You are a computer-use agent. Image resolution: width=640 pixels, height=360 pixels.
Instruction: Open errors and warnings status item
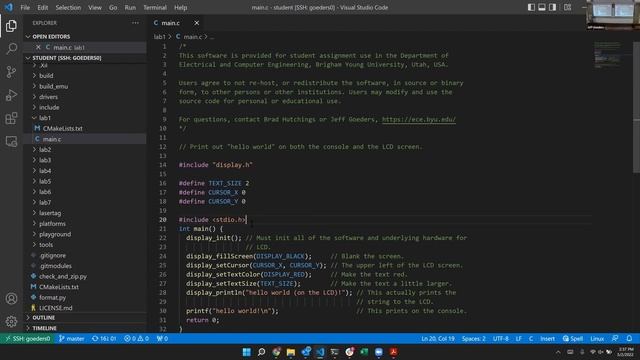click(136, 339)
